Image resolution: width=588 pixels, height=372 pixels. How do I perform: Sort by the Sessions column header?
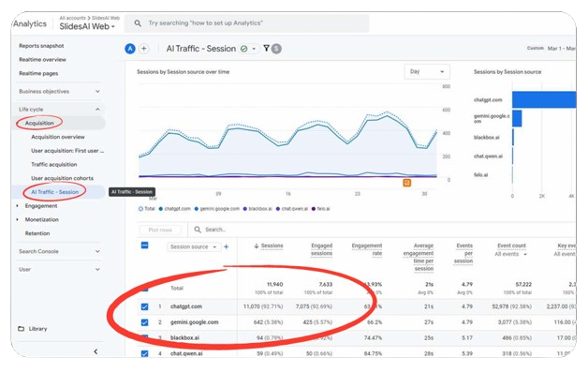(x=269, y=246)
